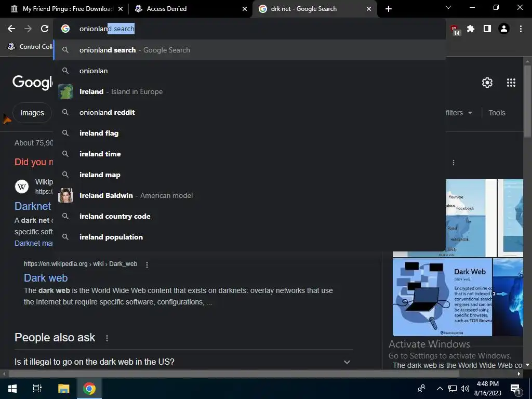Close the drk net Google Search tab
Image resolution: width=532 pixels, height=399 pixels.
(369, 9)
